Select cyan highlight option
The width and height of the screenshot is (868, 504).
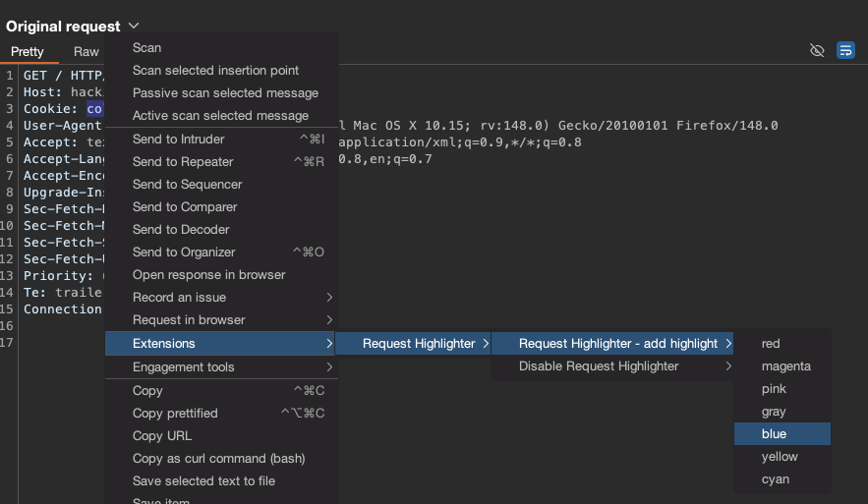click(775, 479)
